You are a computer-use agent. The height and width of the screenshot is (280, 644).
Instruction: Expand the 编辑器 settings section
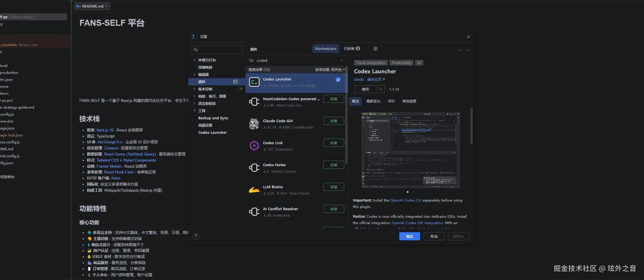[194, 74]
